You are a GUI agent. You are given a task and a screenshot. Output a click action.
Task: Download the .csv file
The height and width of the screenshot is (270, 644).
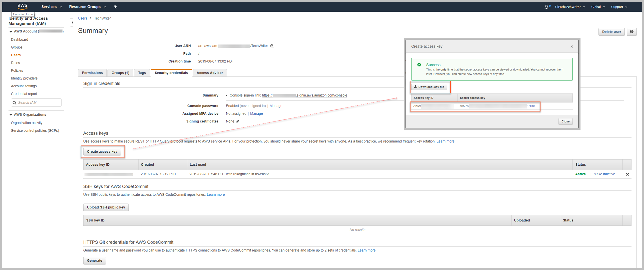429,87
